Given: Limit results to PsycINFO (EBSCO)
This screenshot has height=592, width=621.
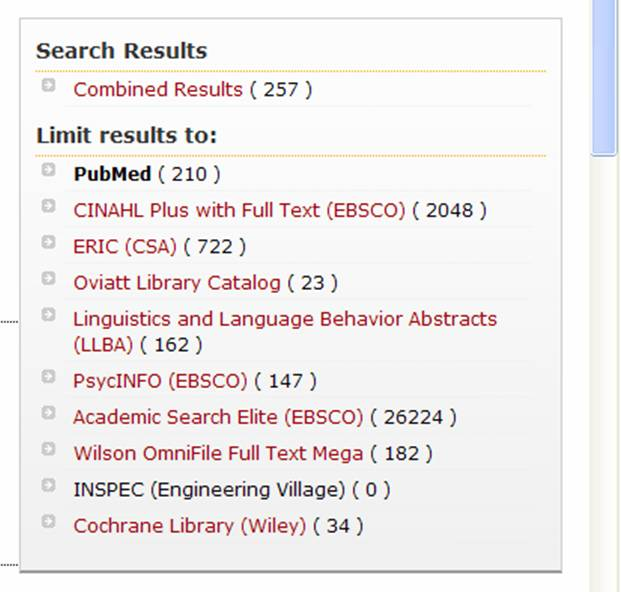Looking at the screenshot, I should coord(160,381).
